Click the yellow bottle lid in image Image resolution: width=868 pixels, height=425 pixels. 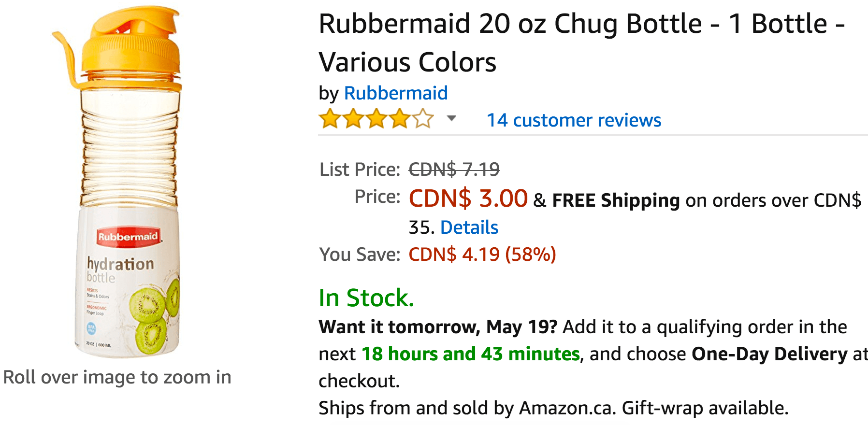[131, 43]
